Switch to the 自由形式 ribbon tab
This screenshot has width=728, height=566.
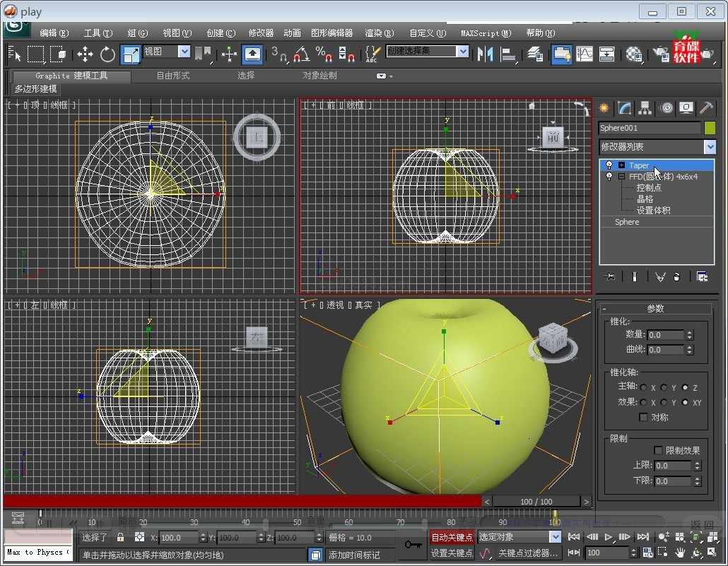(172, 76)
